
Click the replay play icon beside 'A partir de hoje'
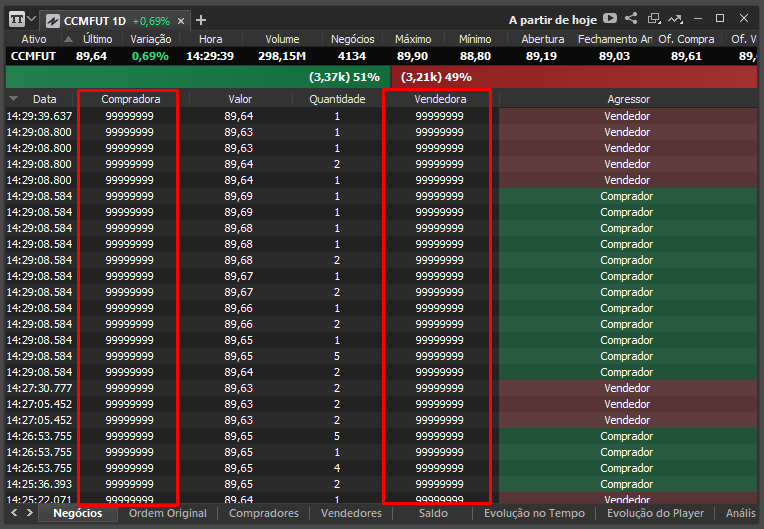click(x=610, y=19)
